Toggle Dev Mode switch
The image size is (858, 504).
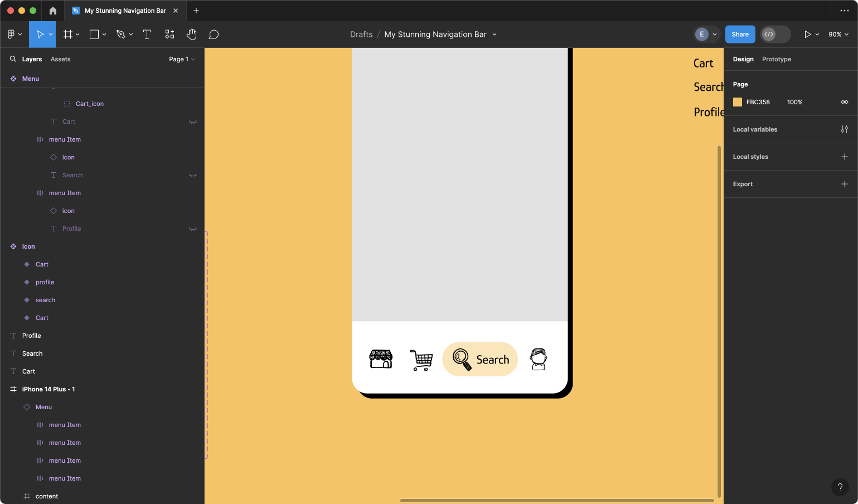775,35
